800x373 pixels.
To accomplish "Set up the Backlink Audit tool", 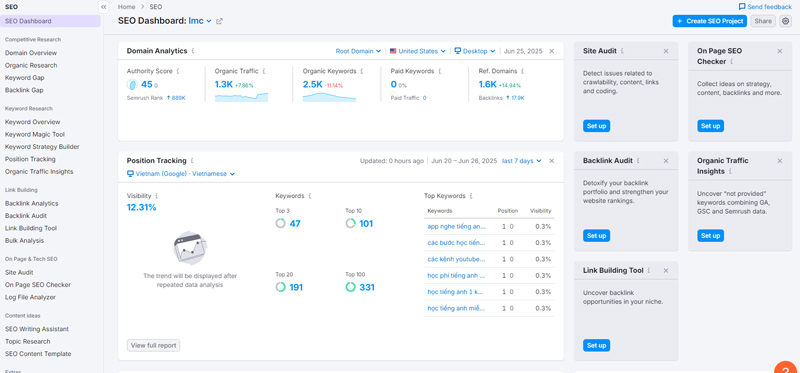I will tap(596, 236).
